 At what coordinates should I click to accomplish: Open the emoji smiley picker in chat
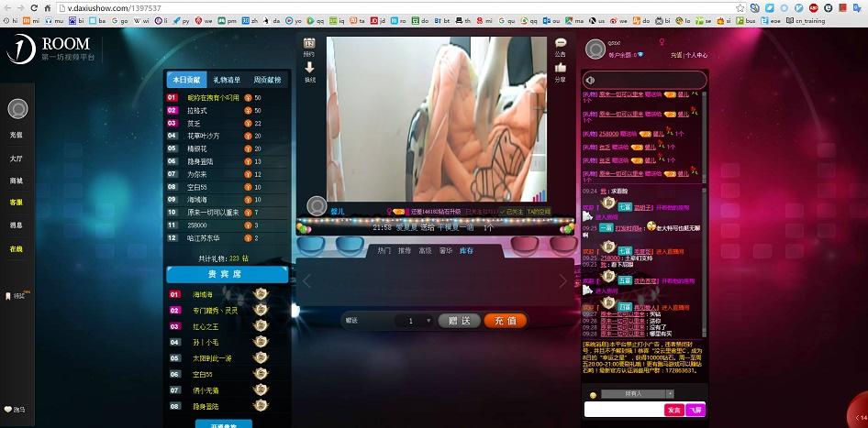[x=593, y=395]
